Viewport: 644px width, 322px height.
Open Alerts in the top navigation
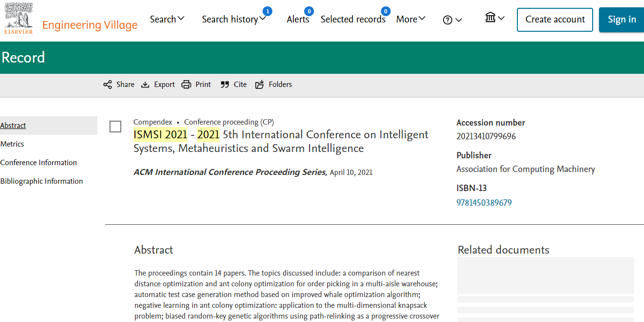pyautogui.click(x=298, y=20)
